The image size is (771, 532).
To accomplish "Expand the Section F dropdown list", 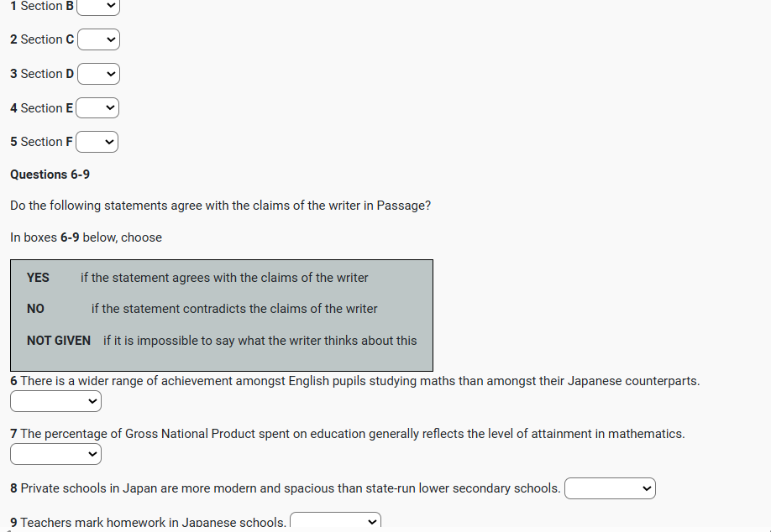I will point(97,142).
